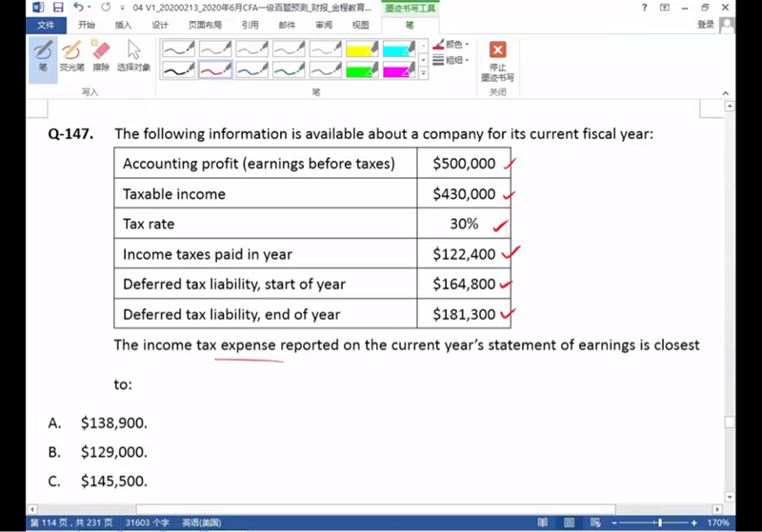The width and height of the screenshot is (762, 532).
Task: Switch to Web Layout view in status bar
Action: (595, 522)
